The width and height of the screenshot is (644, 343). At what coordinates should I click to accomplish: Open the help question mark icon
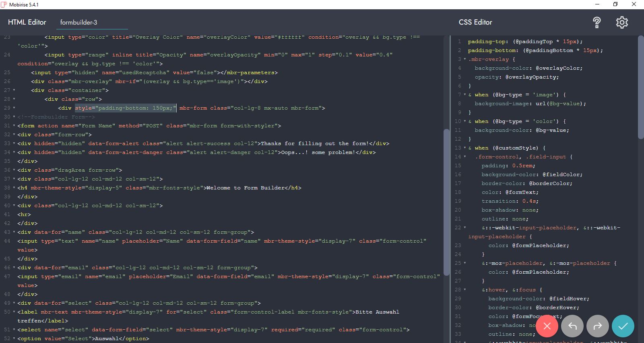[597, 23]
